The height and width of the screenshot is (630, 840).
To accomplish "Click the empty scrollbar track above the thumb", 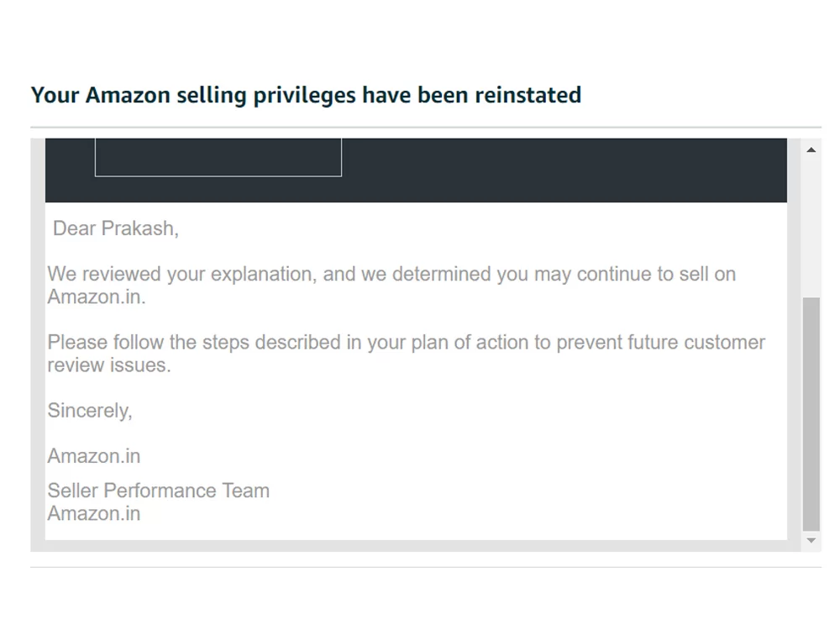I will tap(811, 228).
